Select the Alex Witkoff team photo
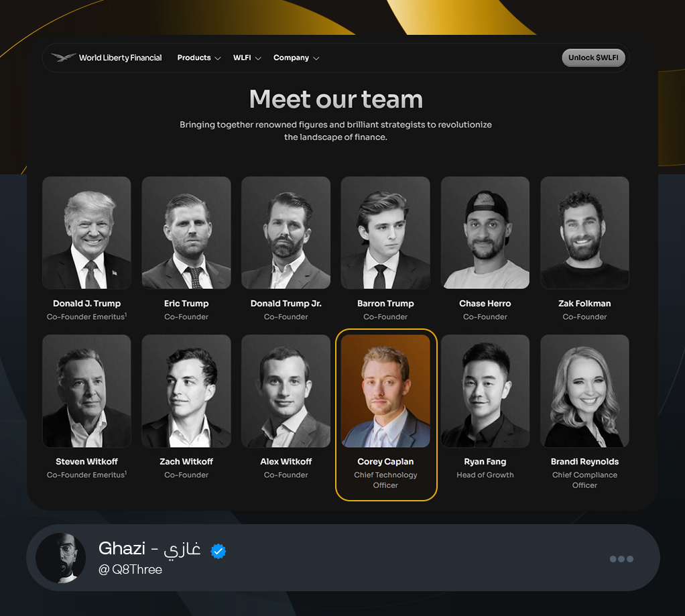The width and height of the screenshot is (685, 616). (x=286, y=391)
